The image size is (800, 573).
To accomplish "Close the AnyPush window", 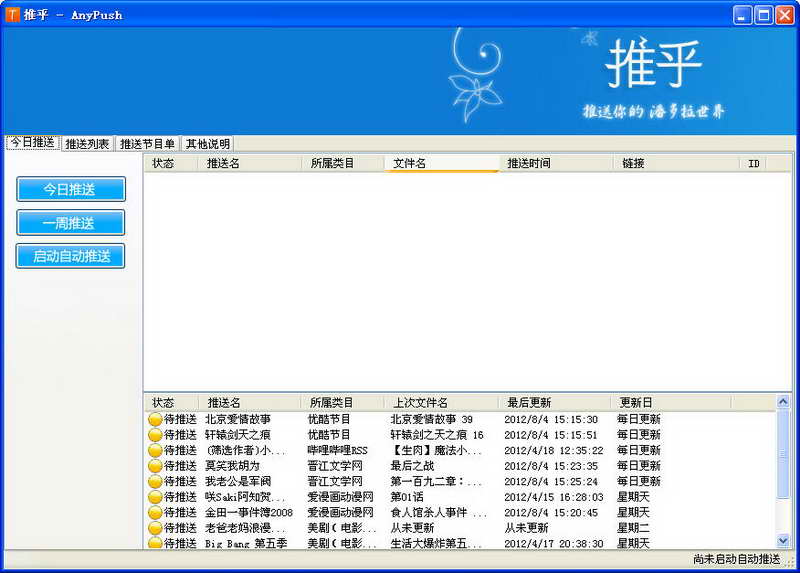I will pos(785,15).
